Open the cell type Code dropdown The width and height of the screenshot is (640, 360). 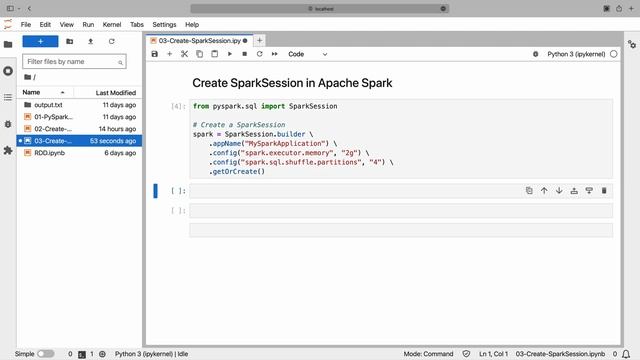307,54
